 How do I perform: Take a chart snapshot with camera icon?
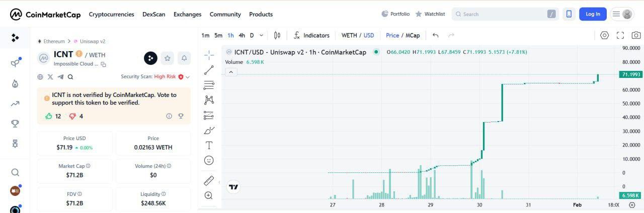coord(636,35)
